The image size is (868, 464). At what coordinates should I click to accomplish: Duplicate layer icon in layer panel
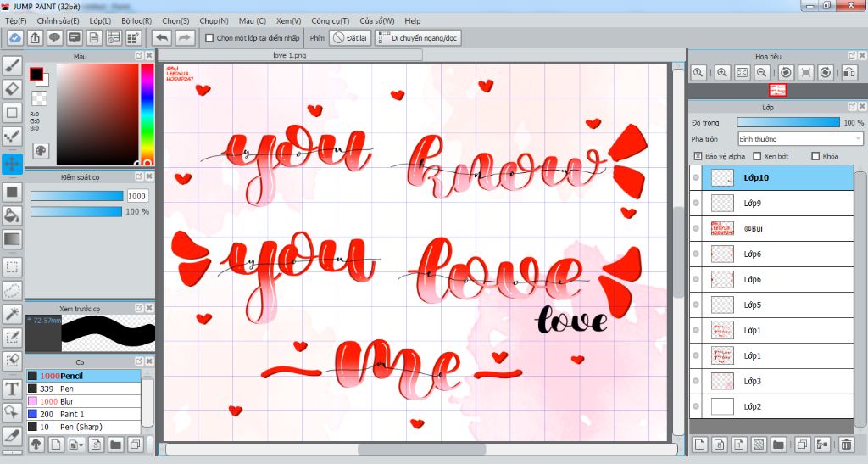coord(802,444)
